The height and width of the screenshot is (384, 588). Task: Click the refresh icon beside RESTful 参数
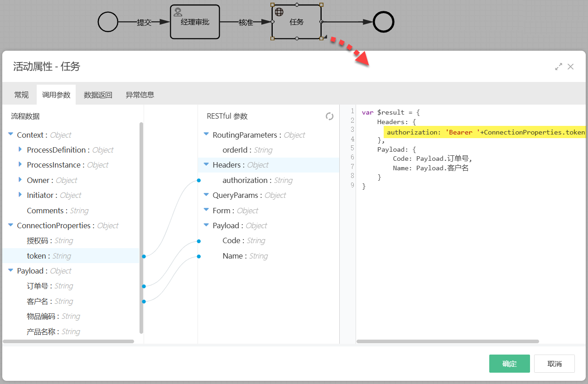click(x=329, y=116)
